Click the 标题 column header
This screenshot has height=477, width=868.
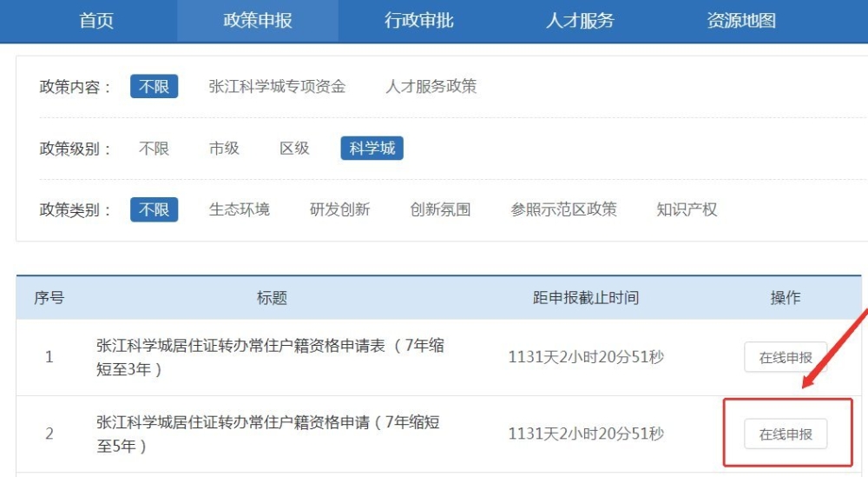pyautogui.click(x=272, y=298)
